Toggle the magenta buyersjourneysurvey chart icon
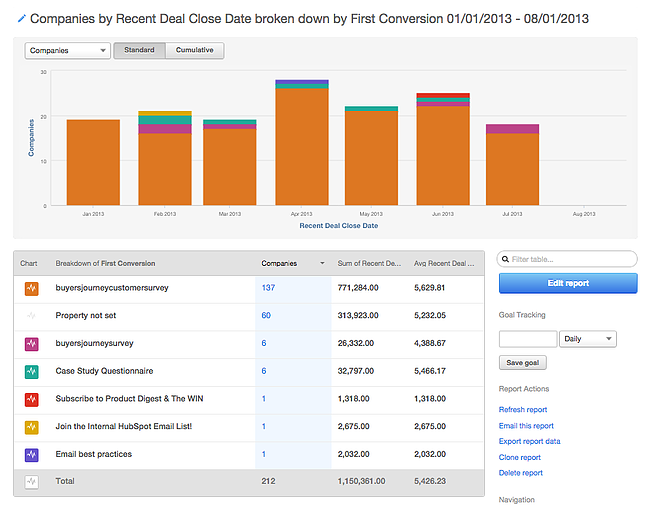650x507 pixels. pyautogui.click(x=30, y=343)
